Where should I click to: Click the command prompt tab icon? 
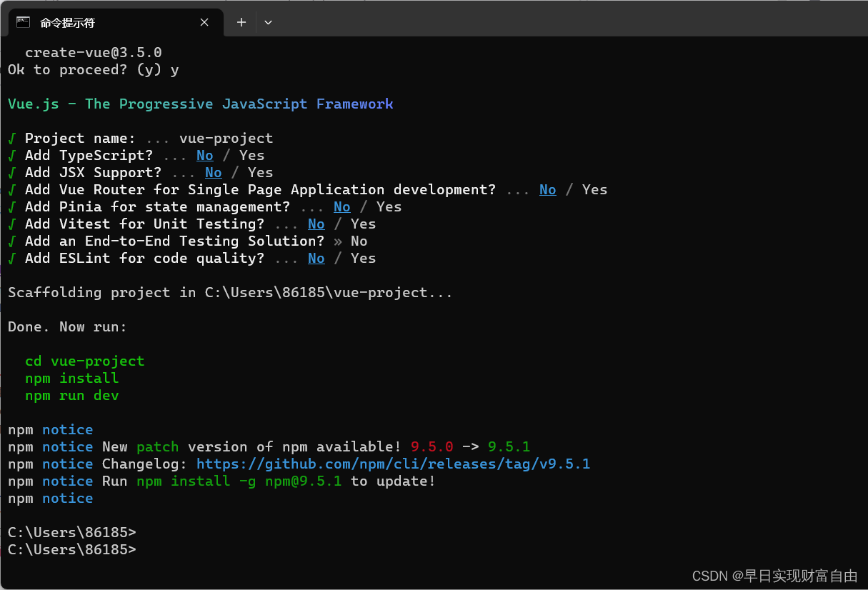24,22
